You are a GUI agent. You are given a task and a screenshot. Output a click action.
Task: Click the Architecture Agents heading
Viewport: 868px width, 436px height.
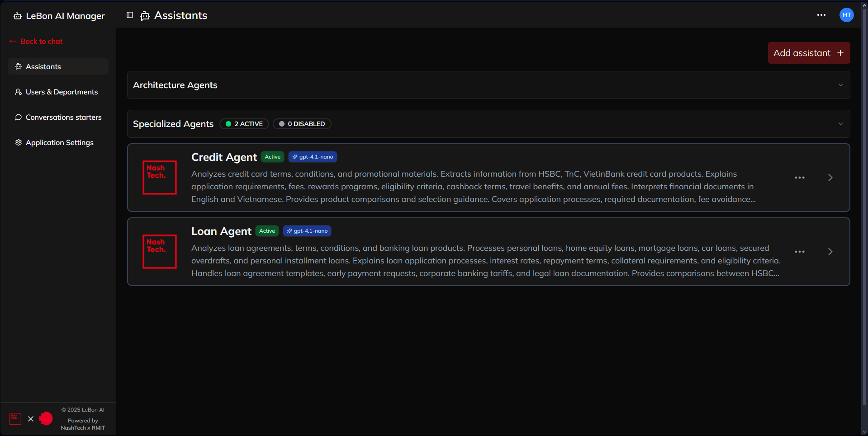175,85
